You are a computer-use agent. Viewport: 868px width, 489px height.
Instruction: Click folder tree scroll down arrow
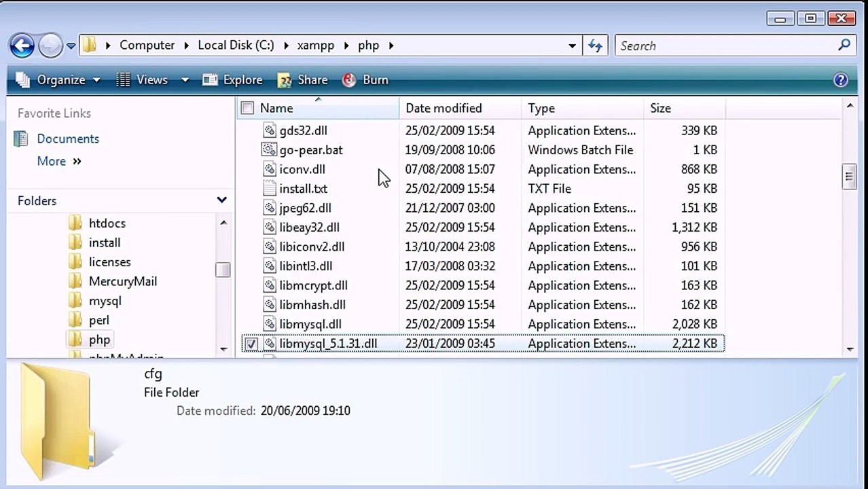point(223,349)
